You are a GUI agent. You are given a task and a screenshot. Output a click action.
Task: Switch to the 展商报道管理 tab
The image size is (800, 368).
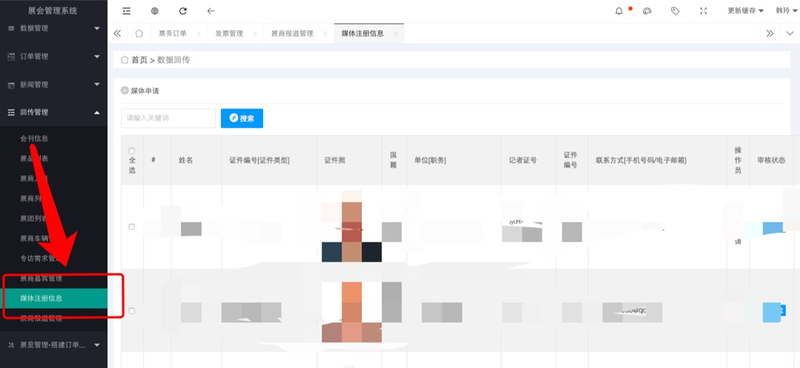point(292,34)
